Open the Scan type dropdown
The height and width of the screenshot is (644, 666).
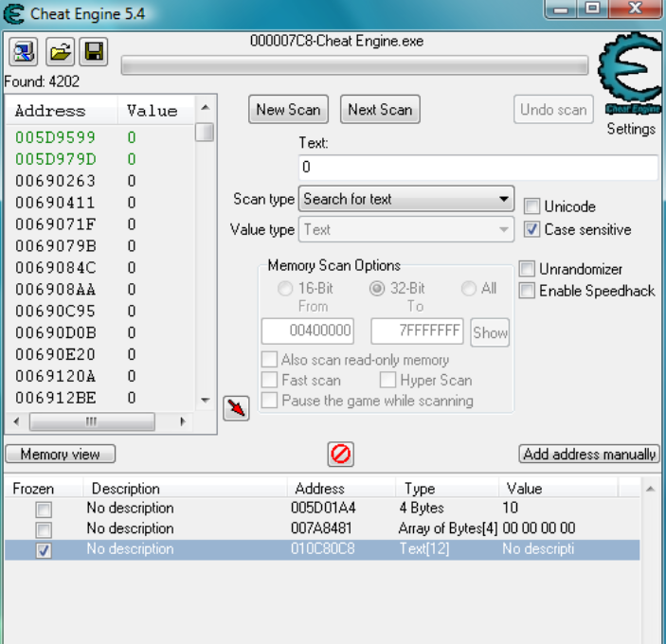click(x=406, y=198)
